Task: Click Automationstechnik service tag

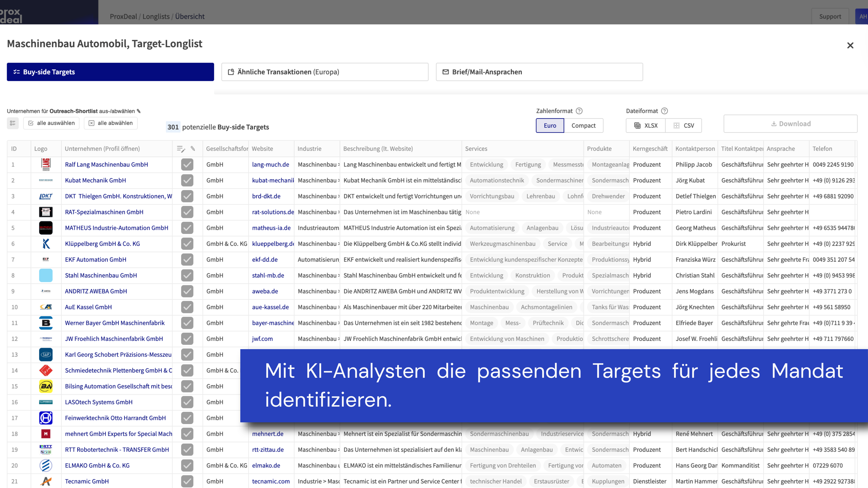Action: click(497, 180)
